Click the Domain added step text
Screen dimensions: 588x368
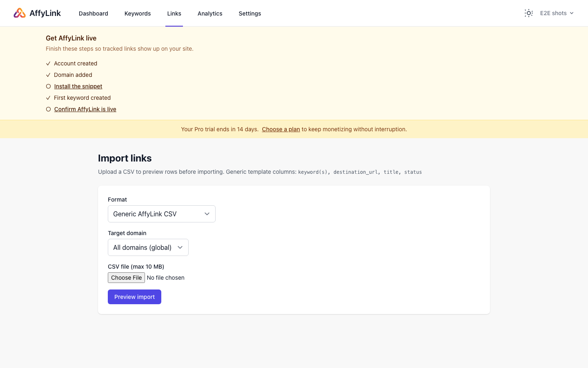pos(73,75)
